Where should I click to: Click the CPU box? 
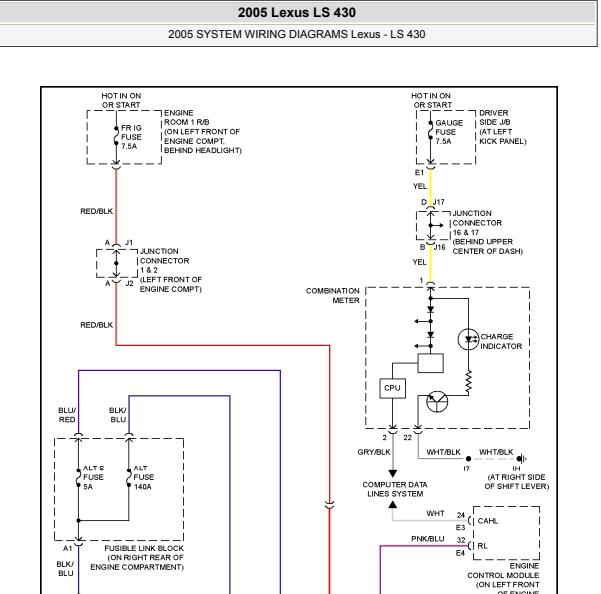[x=392, y=388]
